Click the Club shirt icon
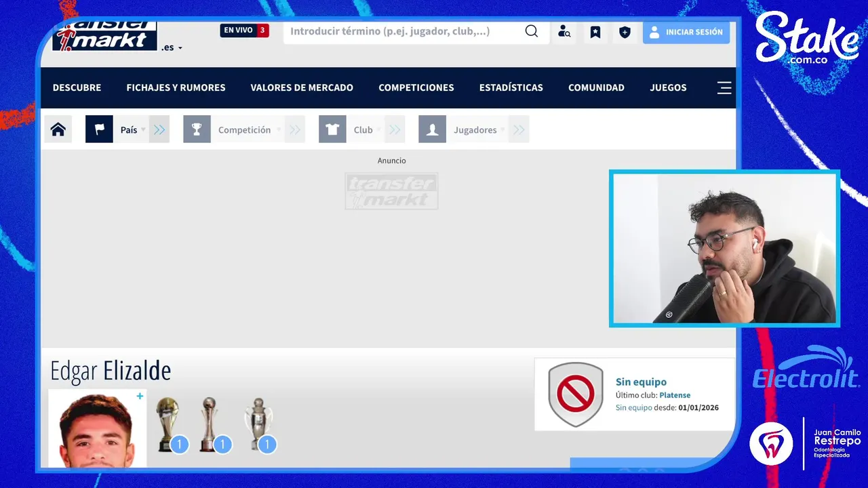This screenshot has width=868, height=488. (x=332, y=129)
